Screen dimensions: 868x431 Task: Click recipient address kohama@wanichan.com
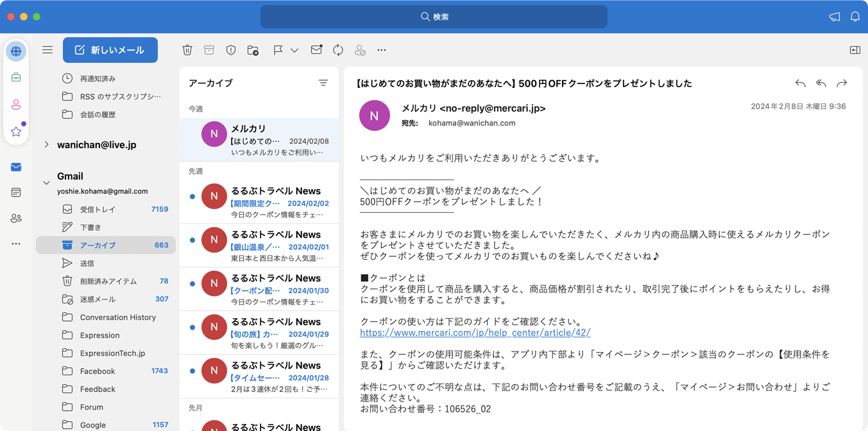click(472, 123)
